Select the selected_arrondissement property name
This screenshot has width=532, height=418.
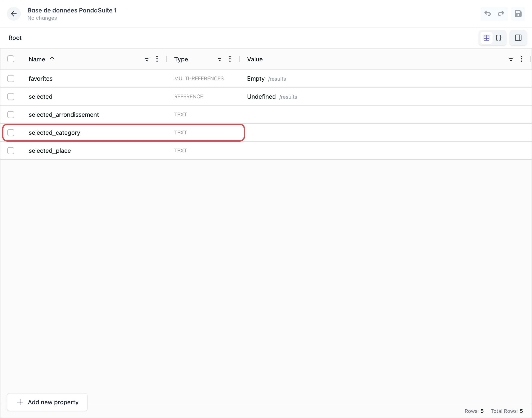[64, 115]
